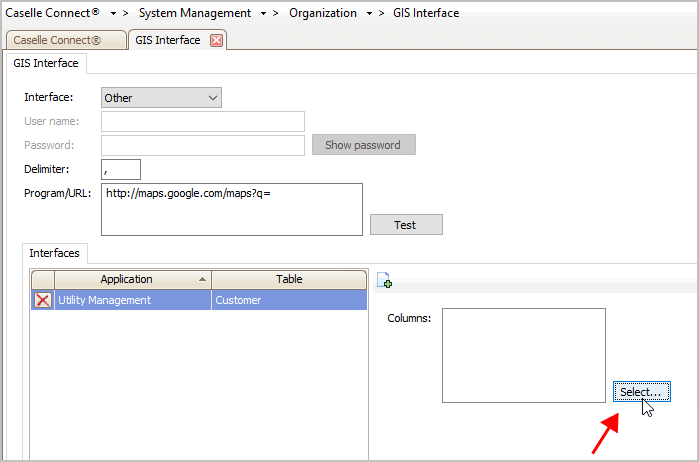
Task: Select the GIS Interface inner tab
Action: [x=46, y=63]
